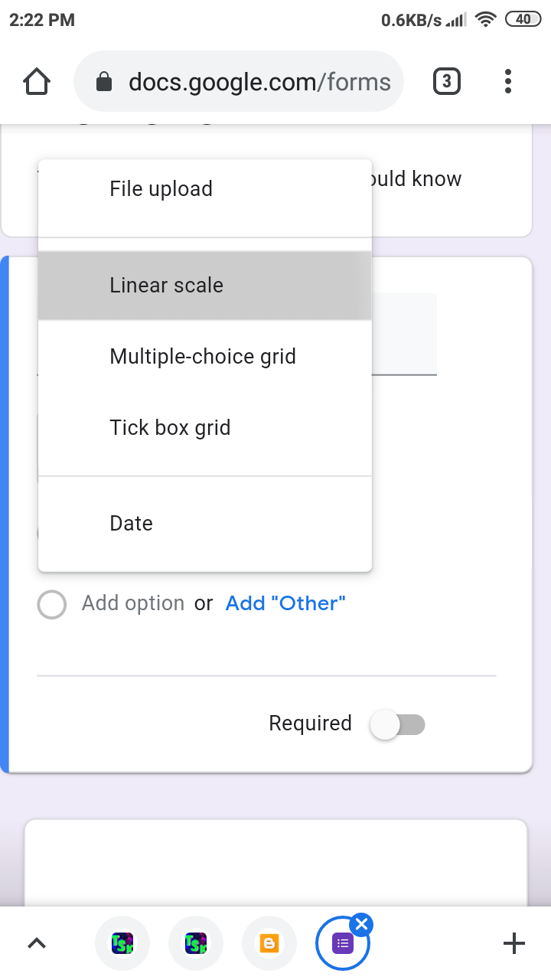Tap the lock icon in address bar
Viewport: 551px width, 980px height.
pyautogui.click(x=105, y=82)
